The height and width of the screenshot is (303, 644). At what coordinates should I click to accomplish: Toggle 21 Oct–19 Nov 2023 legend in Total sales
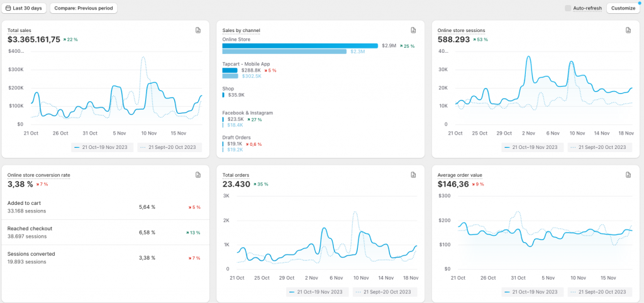103,147
